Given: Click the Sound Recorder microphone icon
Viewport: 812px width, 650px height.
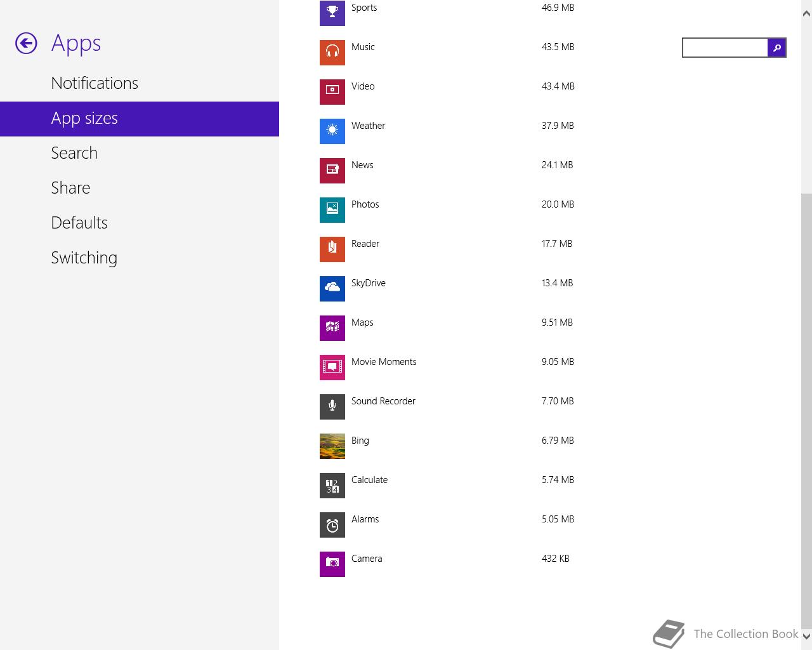Looking at the screenshot, I should coord(332,407).
